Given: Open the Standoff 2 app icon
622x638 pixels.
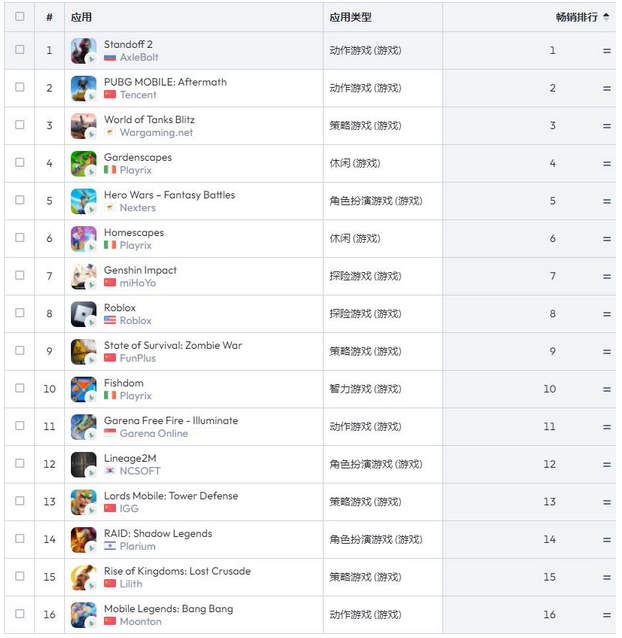Looking at the screenshot, I should 83,50.
